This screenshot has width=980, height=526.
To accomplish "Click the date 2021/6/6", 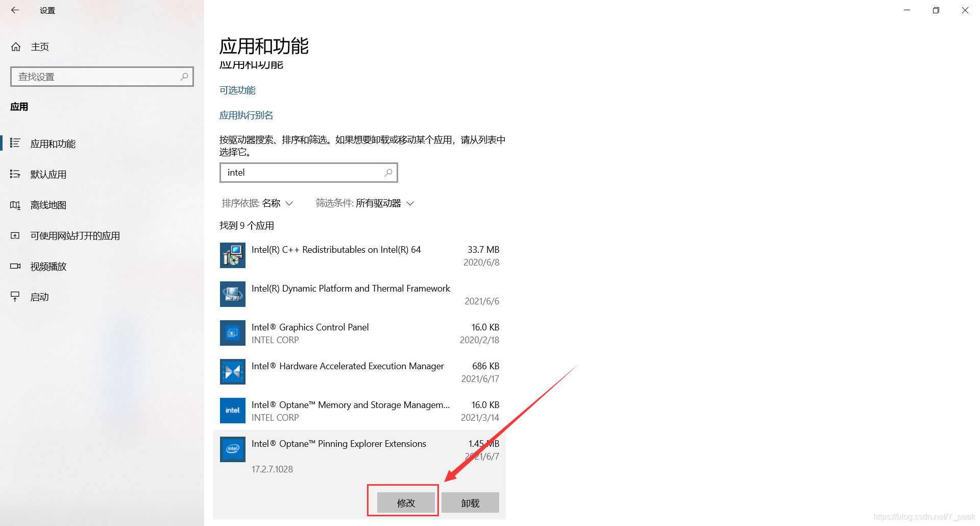I will coord(482,301).
